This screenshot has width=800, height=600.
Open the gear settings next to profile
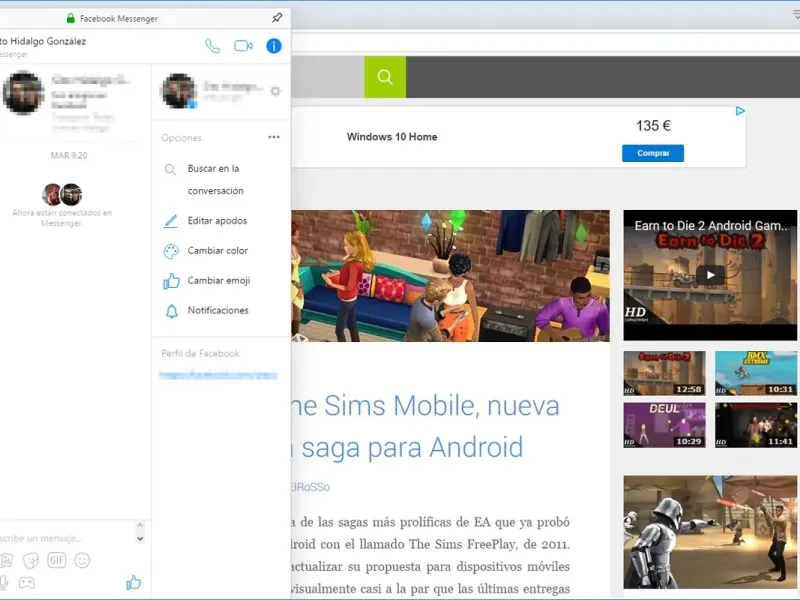tap(275, 91)
